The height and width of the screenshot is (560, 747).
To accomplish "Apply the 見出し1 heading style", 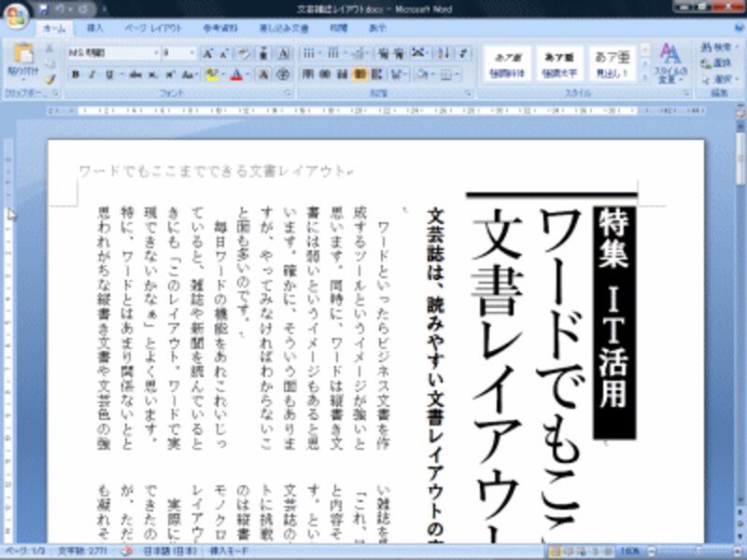I will [x=611, y=60].
